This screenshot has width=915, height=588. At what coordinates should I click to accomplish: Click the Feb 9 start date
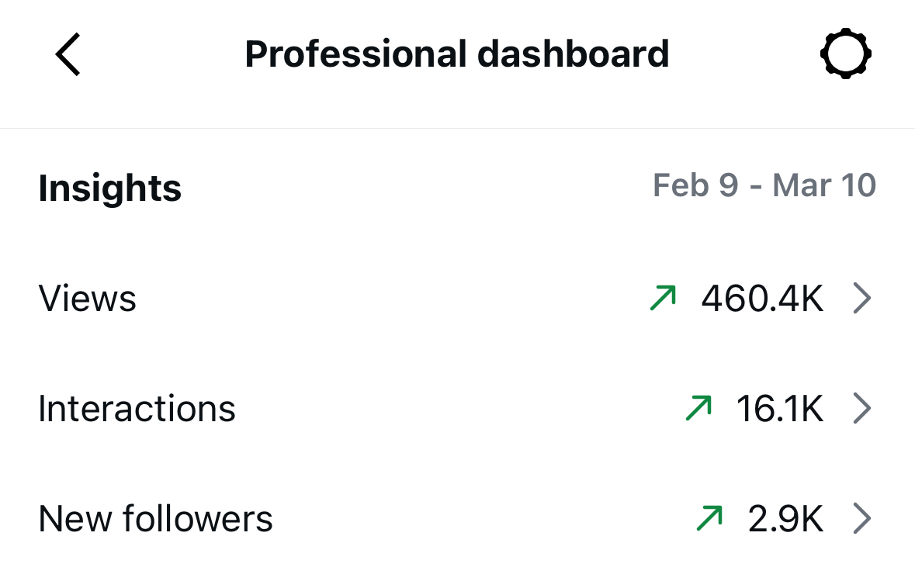click(x=695, y=186)
